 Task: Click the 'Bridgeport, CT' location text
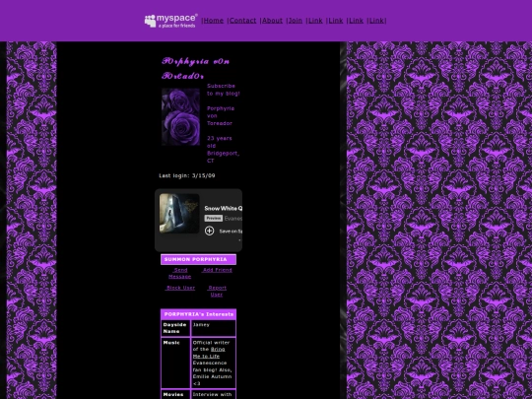[x=223, y=157]
